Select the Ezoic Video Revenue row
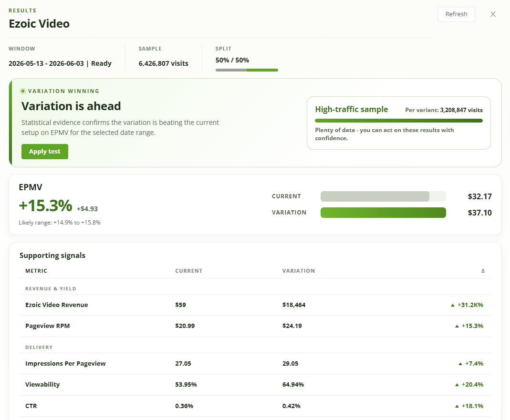The image size is (510, 420). (x=255, y=305)
